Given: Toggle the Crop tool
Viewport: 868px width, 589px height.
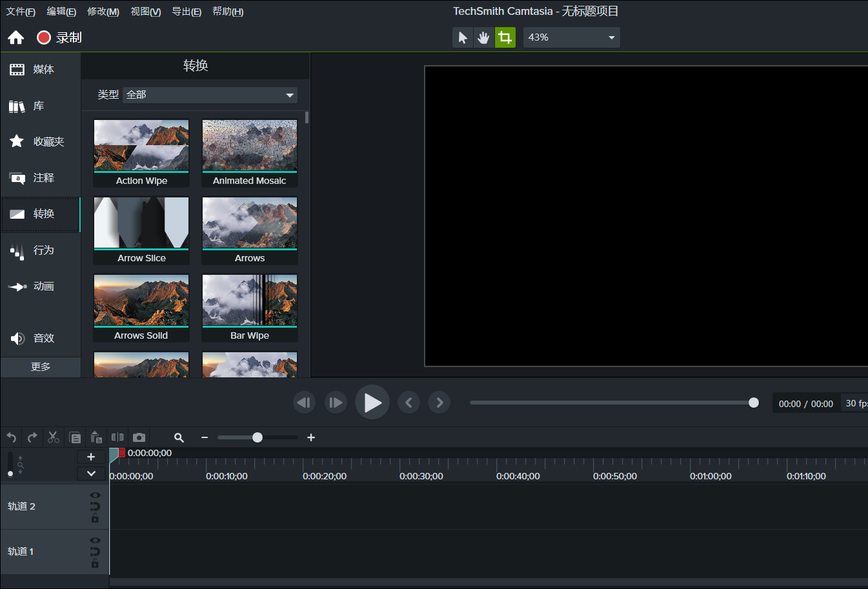Looking at the screenshot, I should [x=505, y=37].
